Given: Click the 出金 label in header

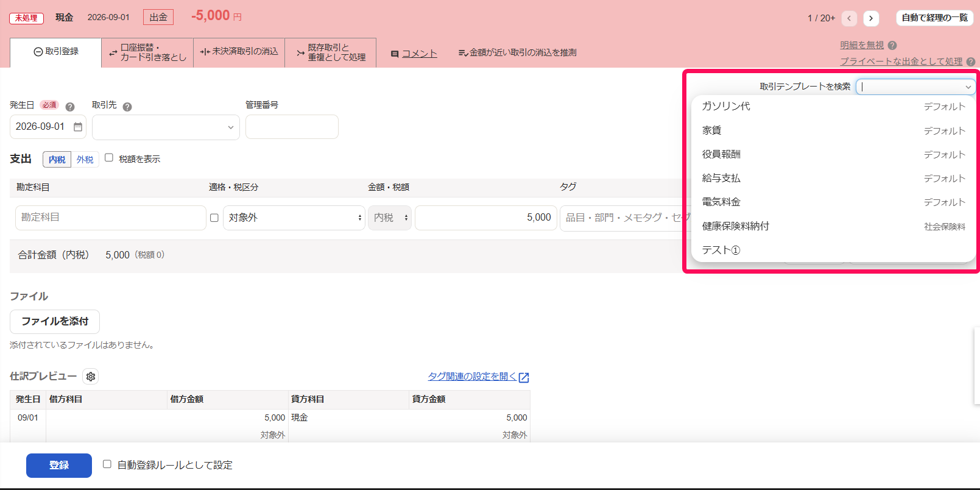Looking at the screenshot, I should (x=158, y=17).
